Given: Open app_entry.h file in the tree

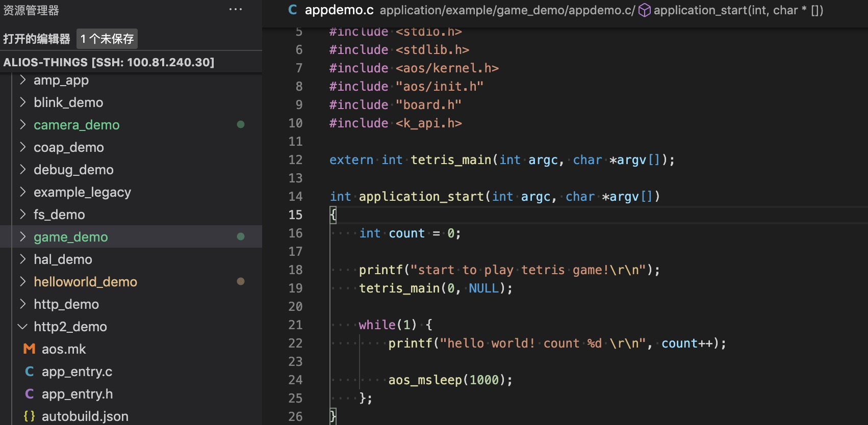Looking at the screenshot, I should tap(78, 394).
